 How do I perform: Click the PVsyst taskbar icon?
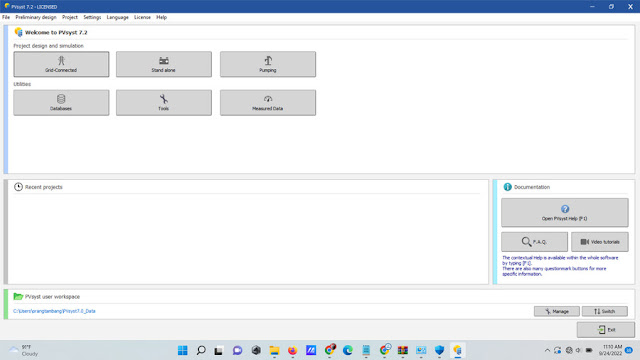pos(458,350)
